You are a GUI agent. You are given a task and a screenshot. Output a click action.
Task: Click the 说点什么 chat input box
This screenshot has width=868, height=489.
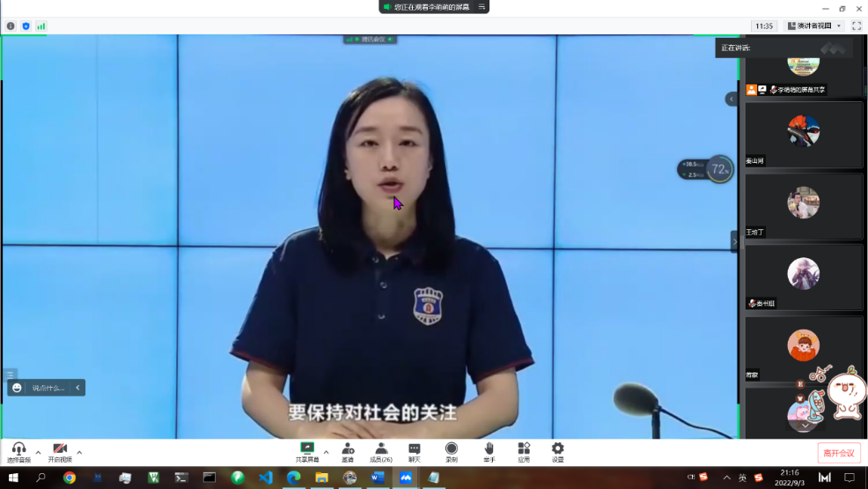coord(48,388)
